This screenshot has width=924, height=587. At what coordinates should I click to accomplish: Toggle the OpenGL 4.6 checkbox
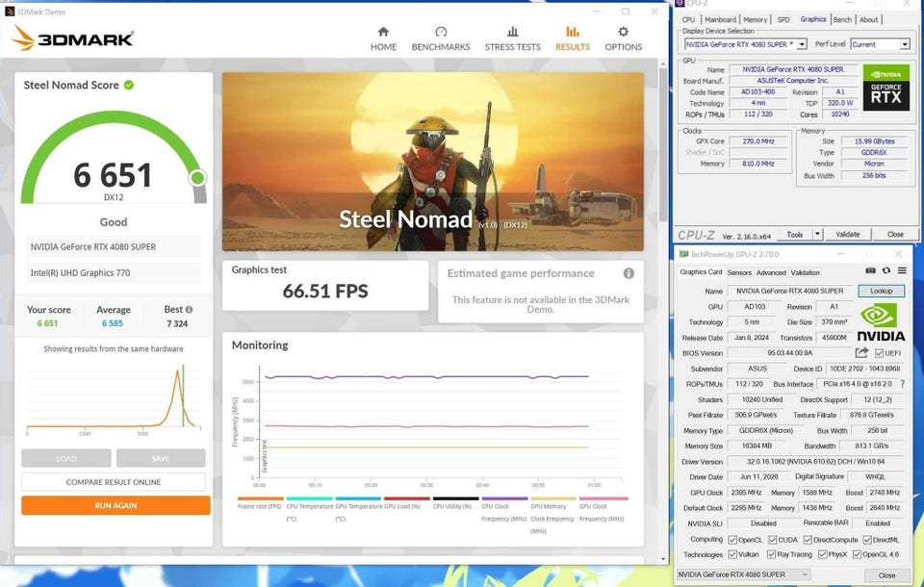858,554
